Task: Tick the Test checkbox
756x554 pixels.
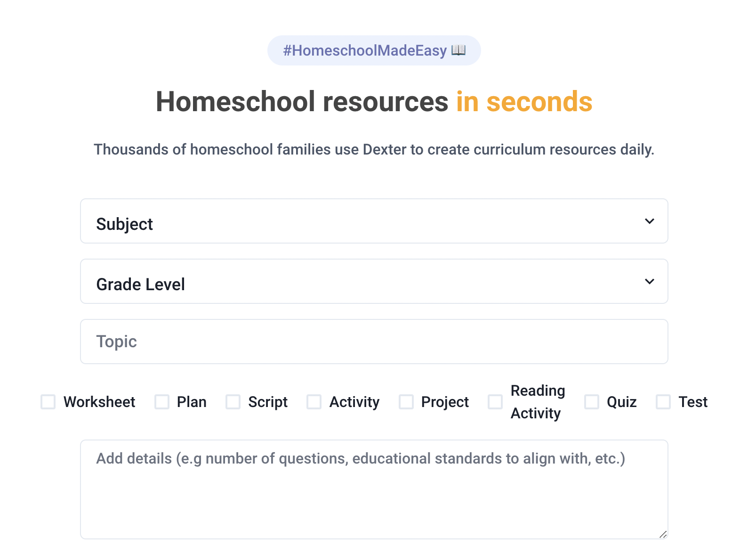Action: (x=663, y=402)
